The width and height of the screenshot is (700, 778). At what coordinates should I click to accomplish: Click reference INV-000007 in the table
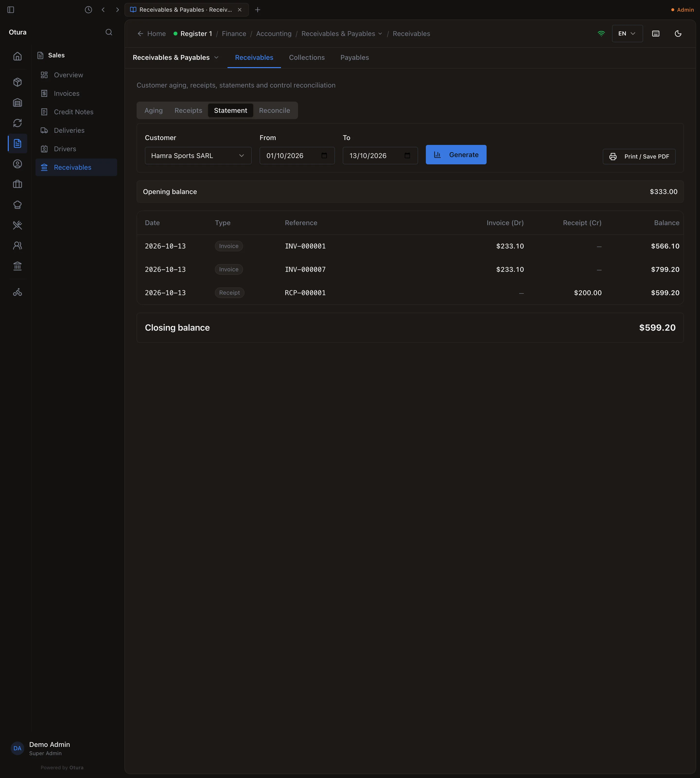tap(305, 269)
